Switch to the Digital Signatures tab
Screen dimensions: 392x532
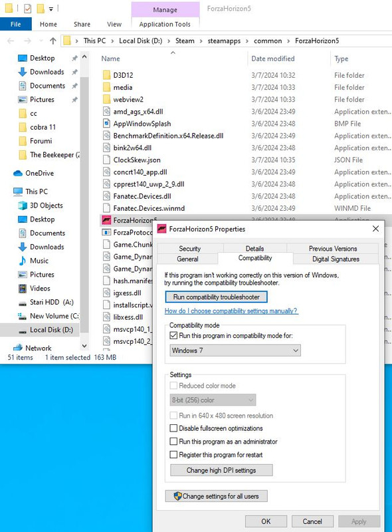[x=336, y=259]
